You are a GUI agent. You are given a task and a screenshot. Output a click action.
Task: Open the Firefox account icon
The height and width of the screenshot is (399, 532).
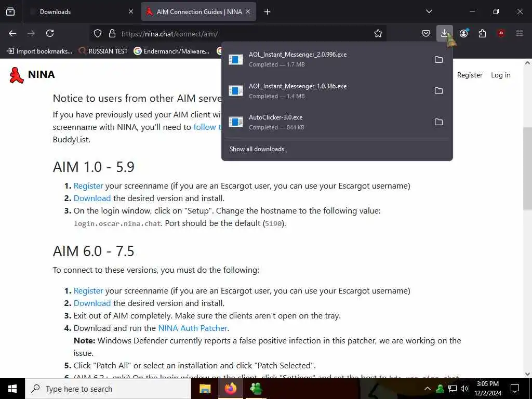coord(463,33)
